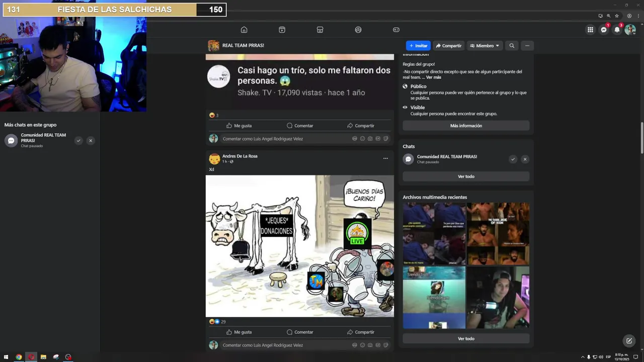This screenshot has height=362, width=644.
Task: Open the Groups icon in top navigation
Action: pos(358,30)
